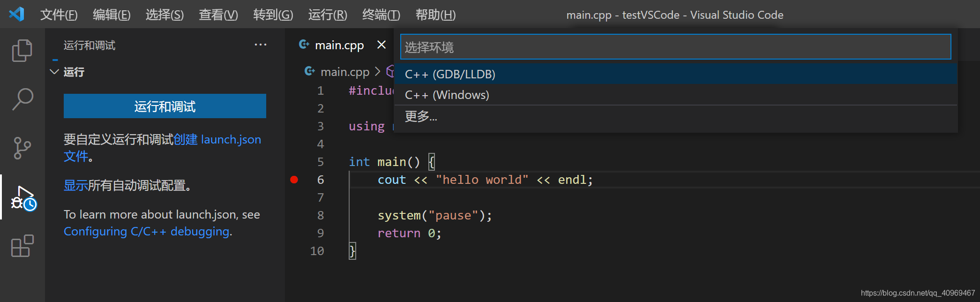Click the "hello world" string in code
This screenshot has width=980, height=302.
point(482,180)
